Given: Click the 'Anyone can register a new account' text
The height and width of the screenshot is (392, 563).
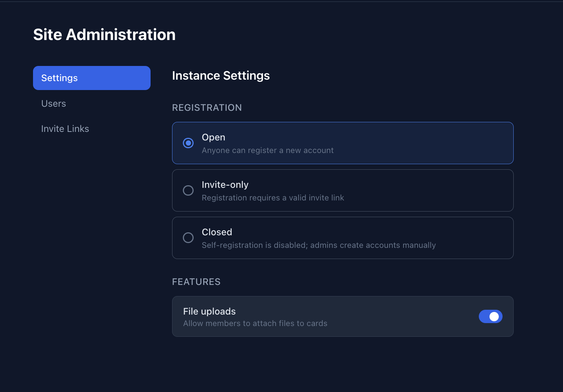Looking at the screenshot, I should click(x=267, y=150).
